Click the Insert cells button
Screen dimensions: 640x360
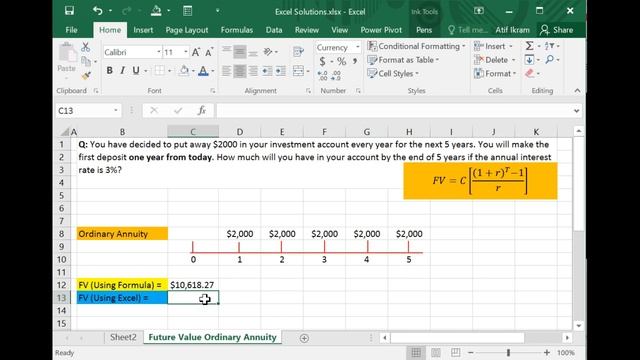pyautogui.click(x=493, y=46)
